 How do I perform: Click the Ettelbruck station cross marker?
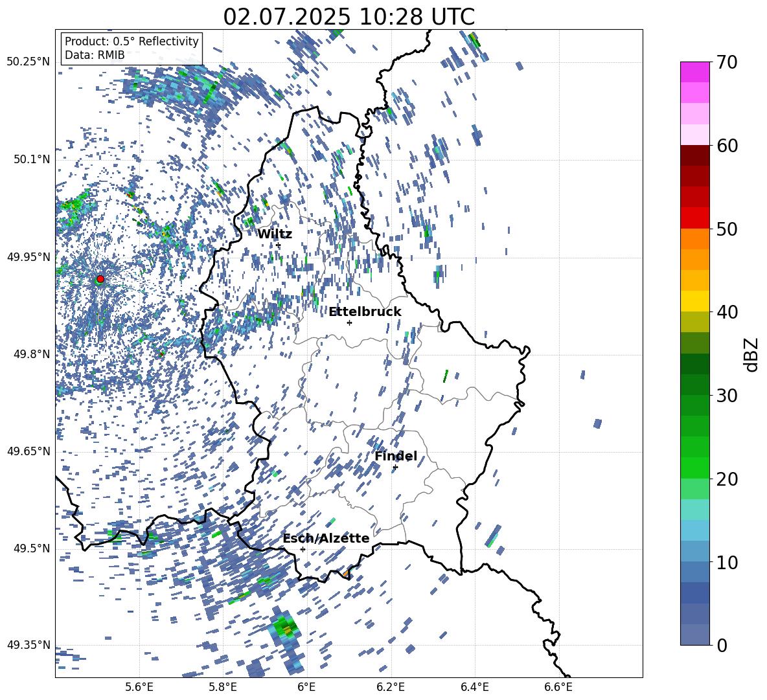coord(349,322)
